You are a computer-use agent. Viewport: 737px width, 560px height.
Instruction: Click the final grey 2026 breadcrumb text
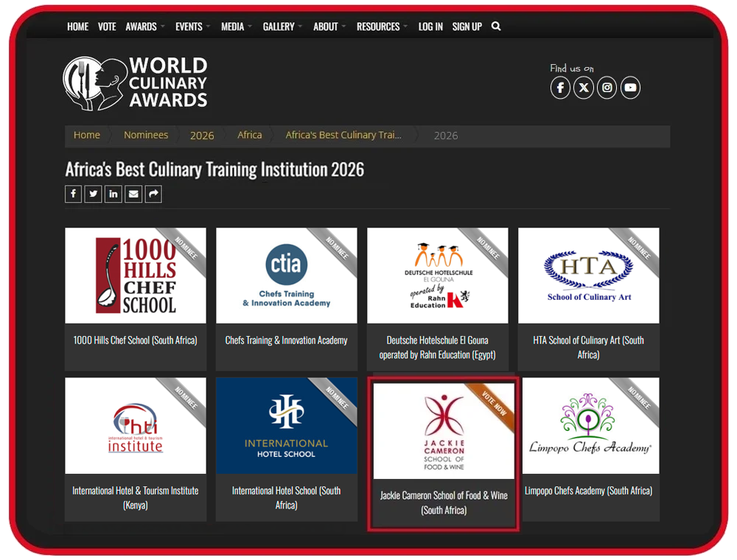(x=446, y=136)
